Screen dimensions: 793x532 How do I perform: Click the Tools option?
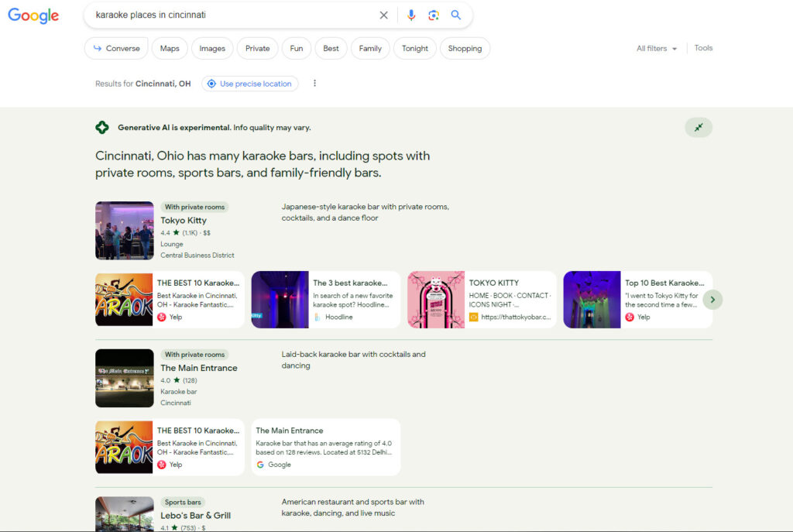[702, 48]
